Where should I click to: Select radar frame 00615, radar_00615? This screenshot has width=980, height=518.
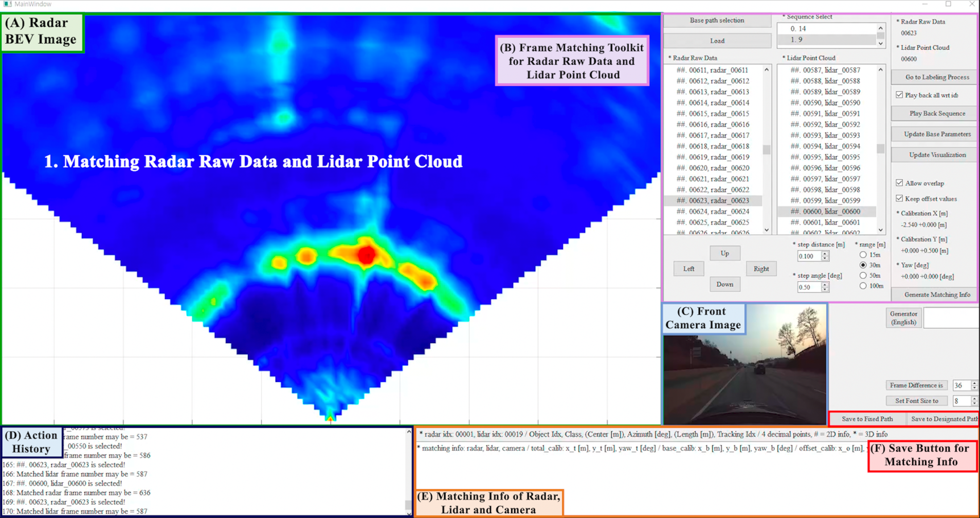tap(713, 114)
